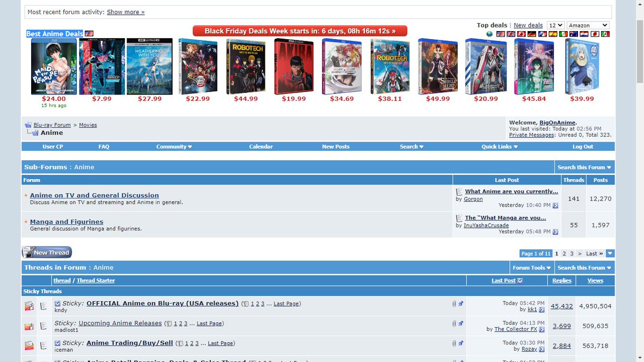Click folder icon beside Blu-ray Forum breadcrumb
This screenshot has width=644, height=362.
click(x=28, y=125)
